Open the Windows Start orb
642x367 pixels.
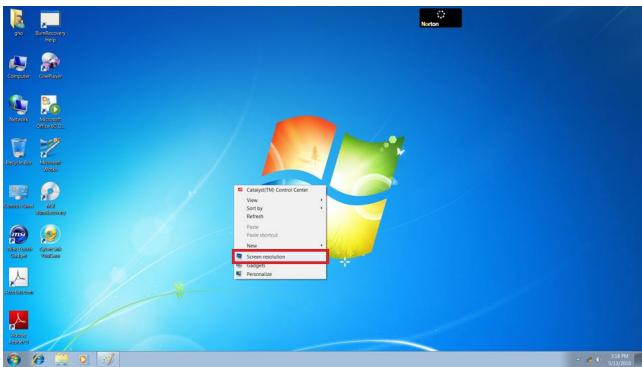[x=14, y=360]
